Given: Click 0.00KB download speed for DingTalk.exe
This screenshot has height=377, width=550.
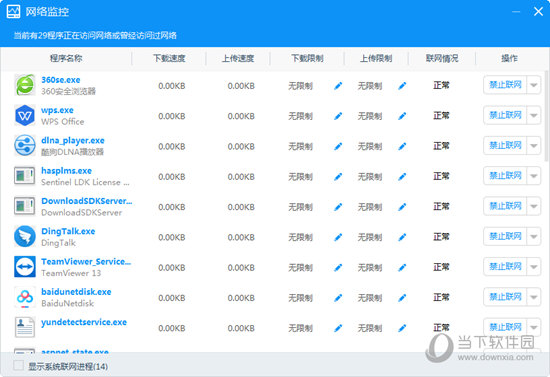Looking at the screenshot, I should coord(172,237).
